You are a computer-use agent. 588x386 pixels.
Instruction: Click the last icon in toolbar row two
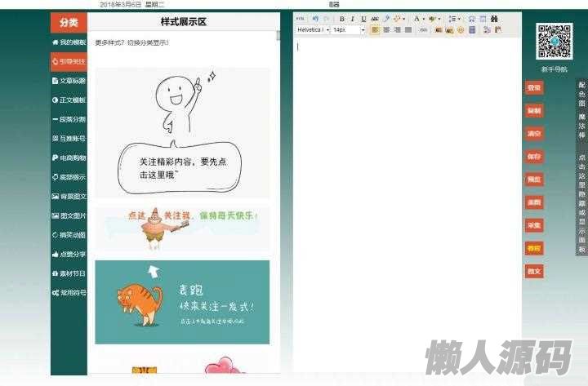[x=498, y=29]
